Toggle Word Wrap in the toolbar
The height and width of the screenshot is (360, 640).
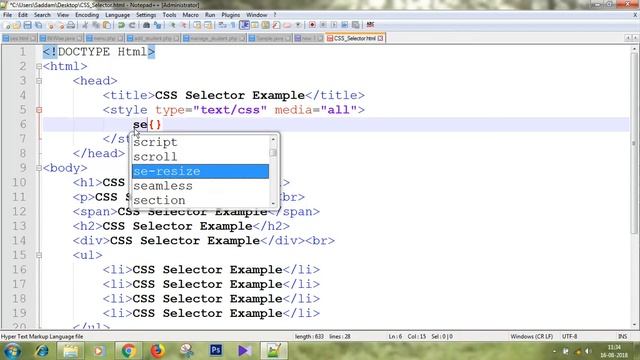[222, 25]
